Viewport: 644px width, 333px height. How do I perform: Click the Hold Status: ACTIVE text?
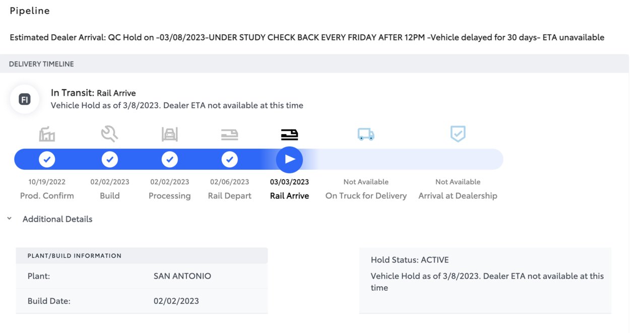tap(410, 260)
